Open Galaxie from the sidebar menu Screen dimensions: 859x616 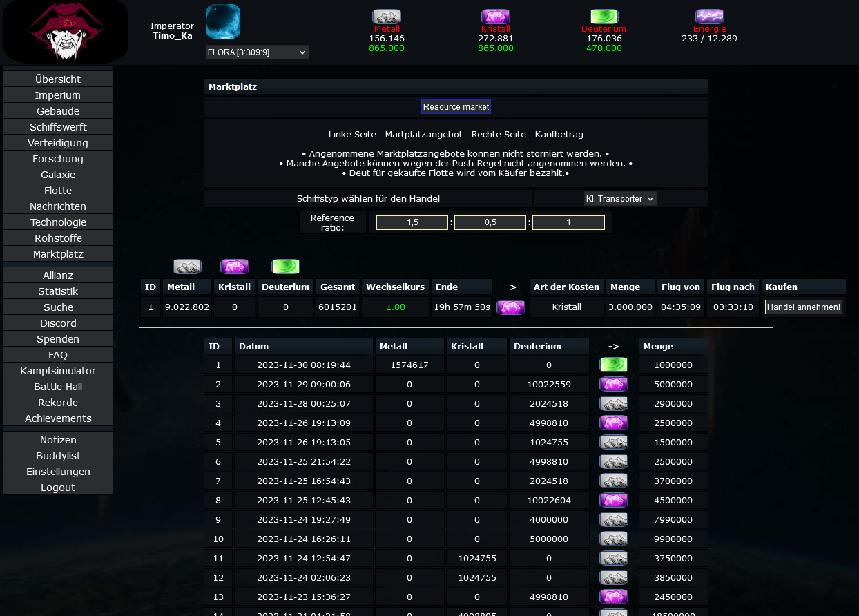58,175
